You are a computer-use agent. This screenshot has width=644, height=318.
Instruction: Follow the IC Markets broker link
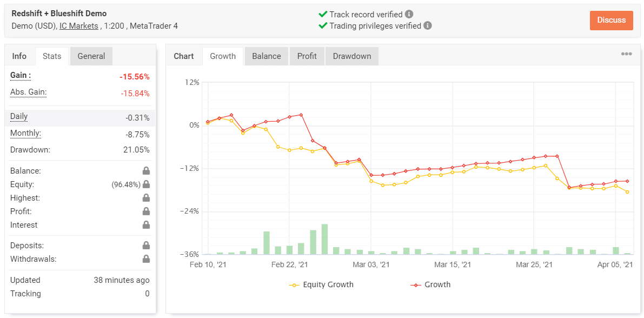click(x=79, y=26)
